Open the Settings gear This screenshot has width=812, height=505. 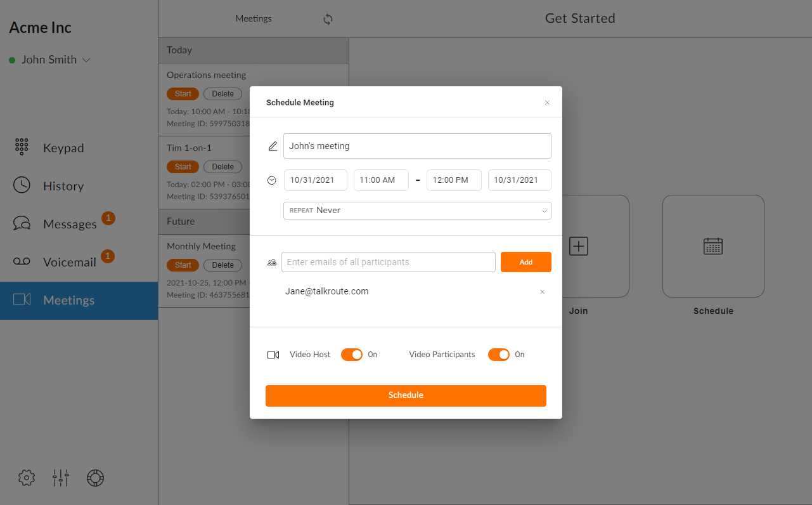[x=26, y=478]
